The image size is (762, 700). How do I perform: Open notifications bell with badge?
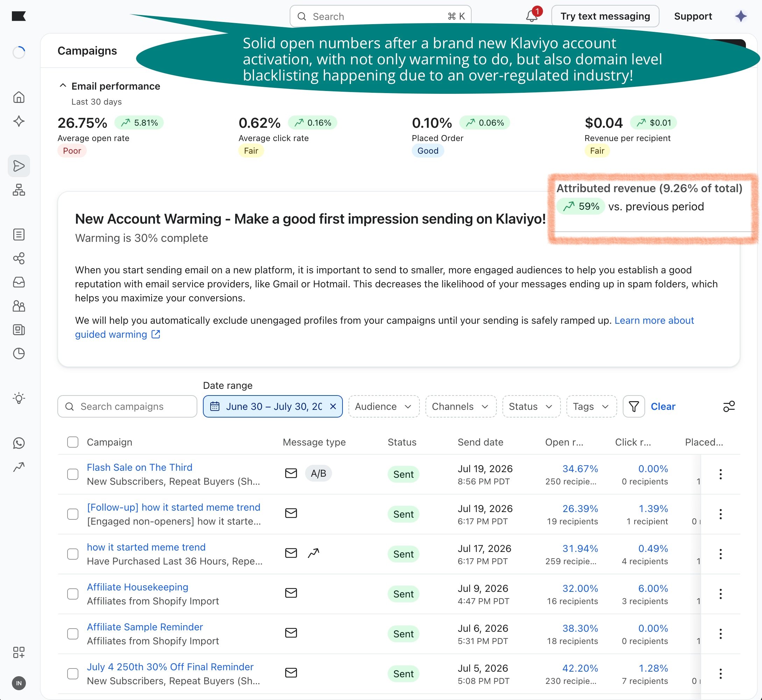click(532, 15)
